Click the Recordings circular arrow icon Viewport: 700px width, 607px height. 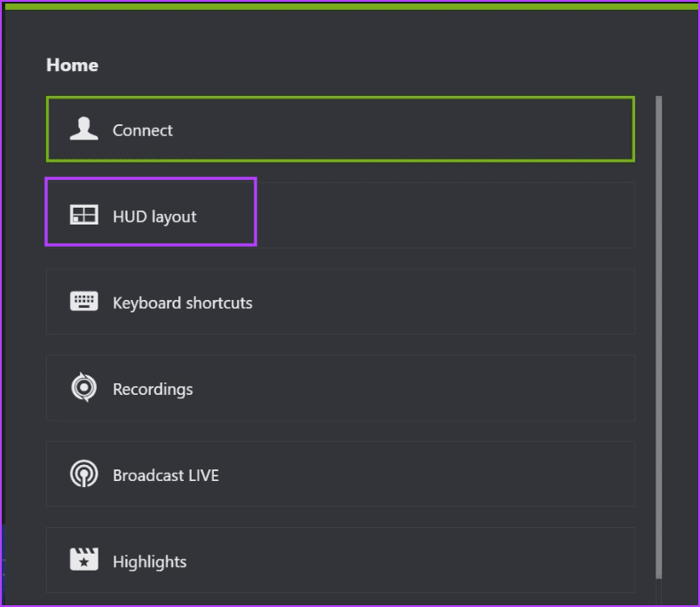point(84,388)
